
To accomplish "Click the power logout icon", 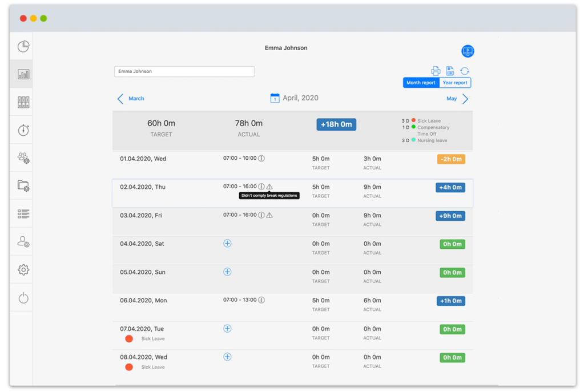I will [23, 297].
